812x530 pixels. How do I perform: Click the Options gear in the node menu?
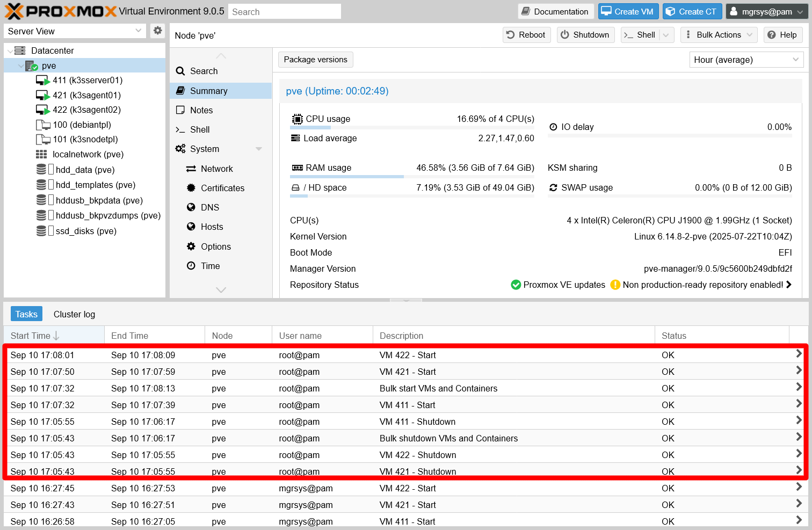coord(192,246)
